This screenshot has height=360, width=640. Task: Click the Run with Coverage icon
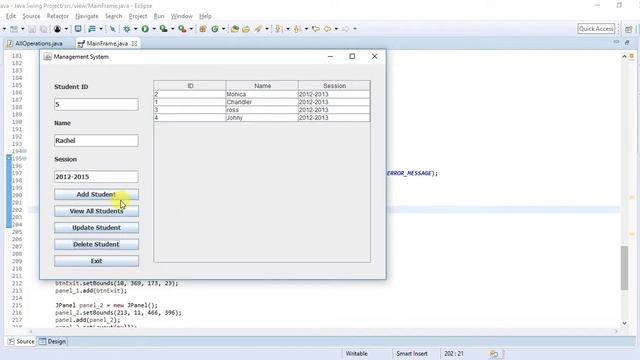[163, 29]
